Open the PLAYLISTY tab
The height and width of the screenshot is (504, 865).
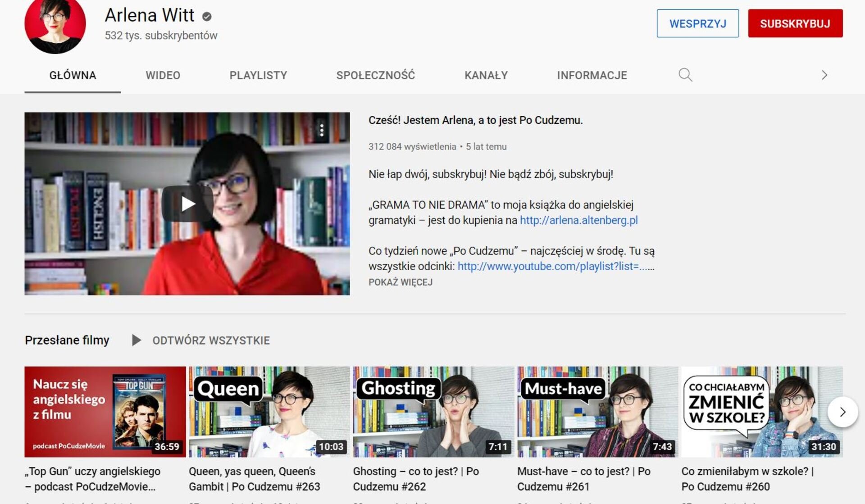pos(258,75)
